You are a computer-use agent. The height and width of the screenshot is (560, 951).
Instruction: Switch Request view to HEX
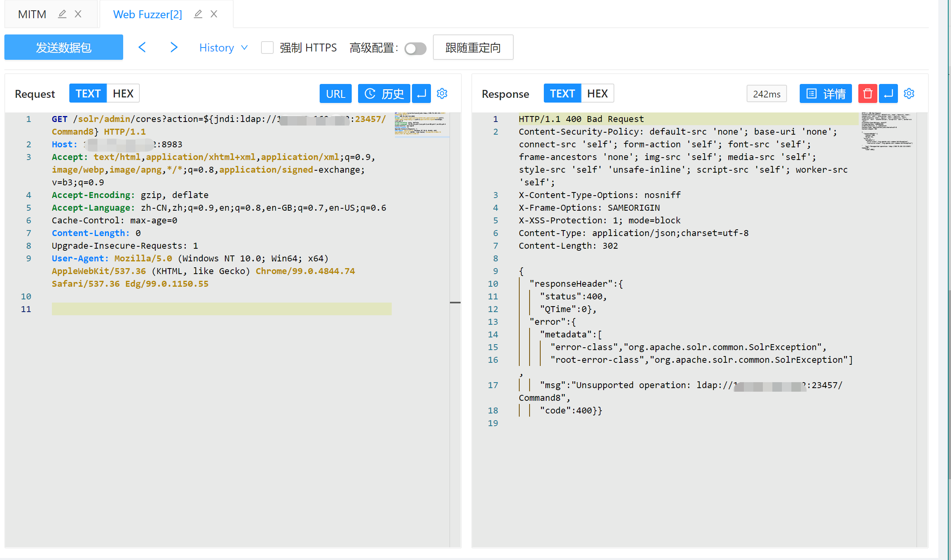click(x=123, y=94)
